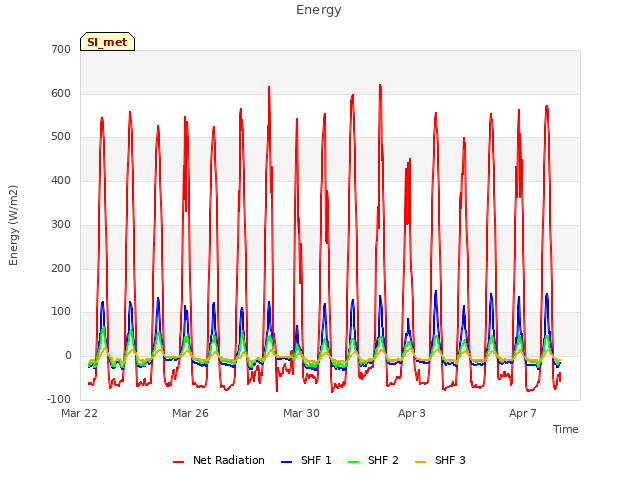
Task: Click the 300 y-axis tick label
Action: 61,224
